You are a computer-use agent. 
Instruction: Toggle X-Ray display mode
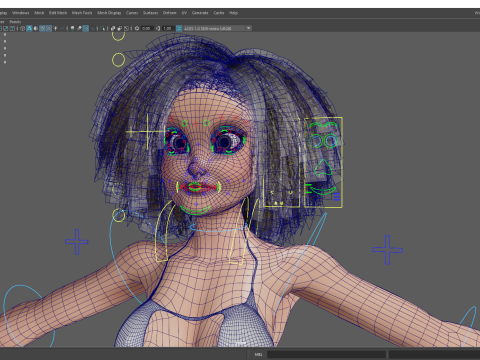(113, 28)
